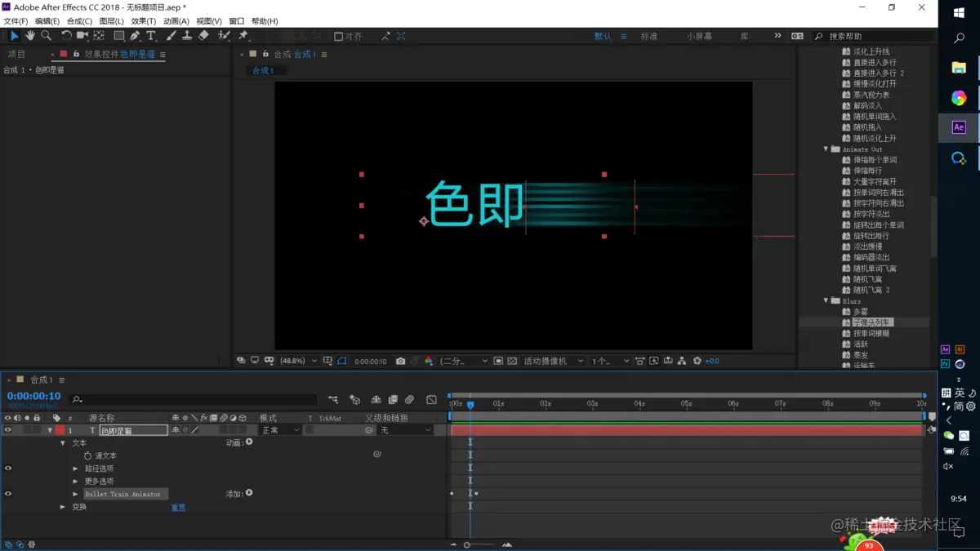Image resolution: width=980 pixels, height=551 pixels.
Task: Select the Selection arrow tool
Action: [14, 36]
